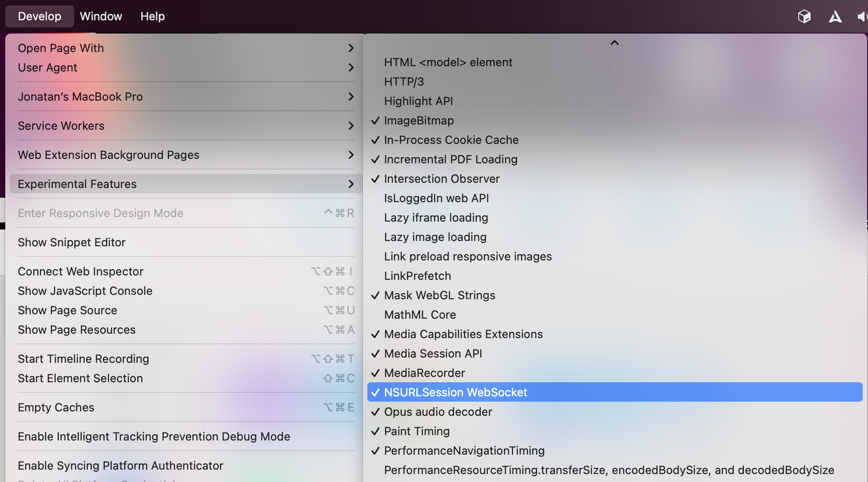The height and width of the screenshot is (482, 868).
Task: Open the Help menu
Action: 152,16
